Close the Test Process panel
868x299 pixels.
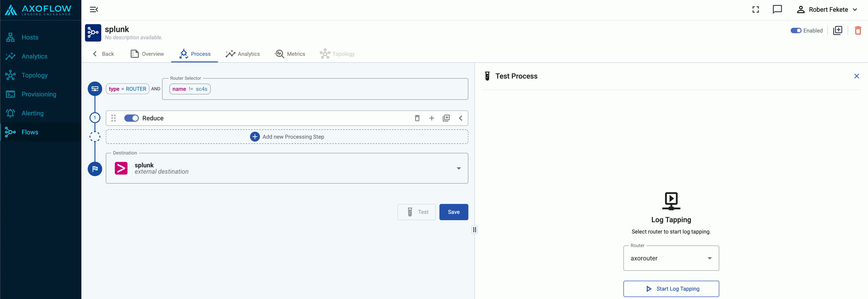(x=856, y=76)
